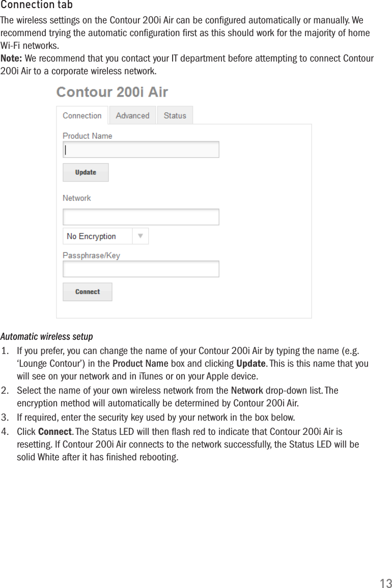Click the page number 13
This screenshot has height=588, width=392.
[385, 583]
